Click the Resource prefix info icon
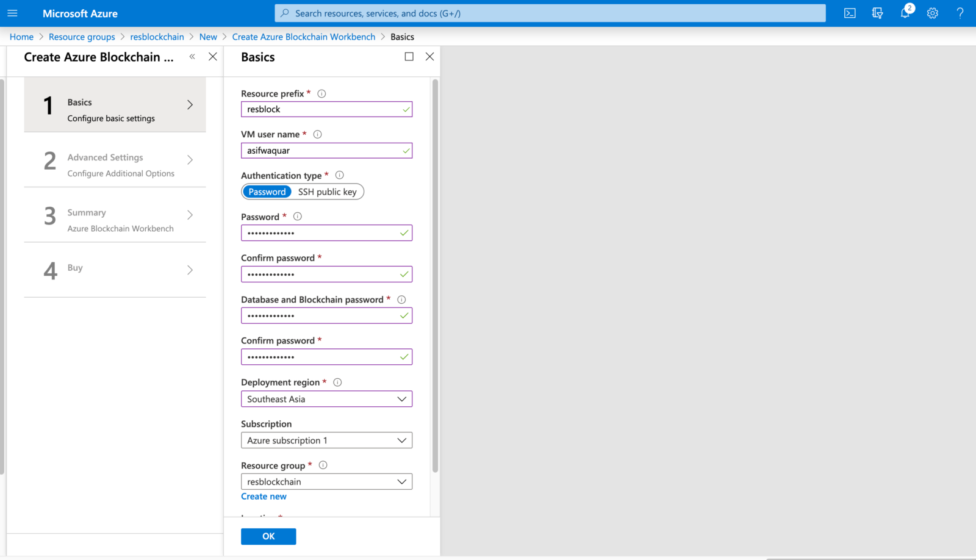Image resolution: width=976 pixels, height=560 pixels. (321, 93)
